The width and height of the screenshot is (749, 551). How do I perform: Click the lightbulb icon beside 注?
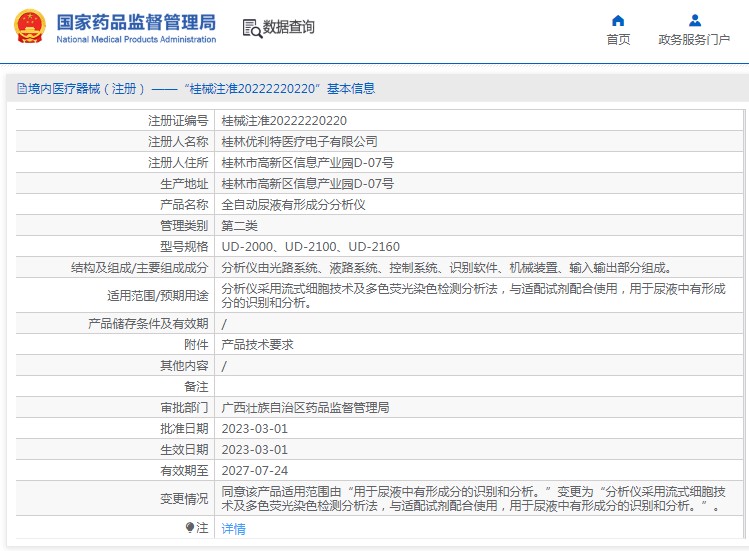click(x=190, y=527)
